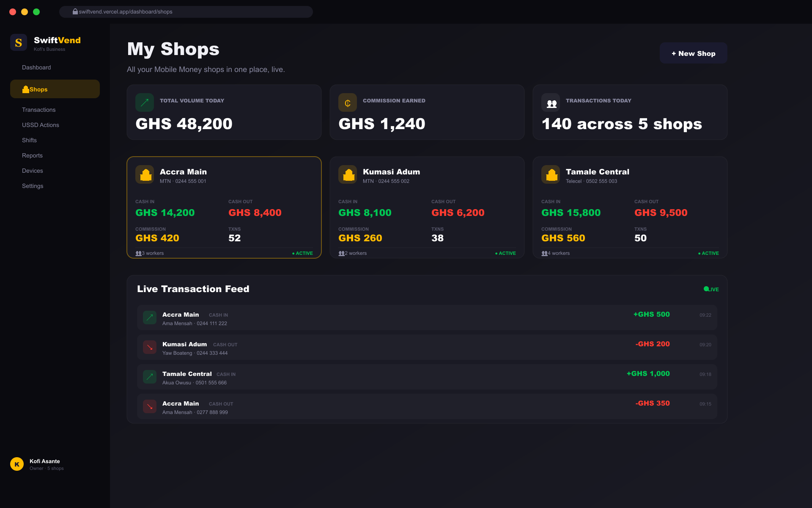Toggle the ACTIVE status on Accra Main
This screenshot has height=508, width=812.
[302, 253]
